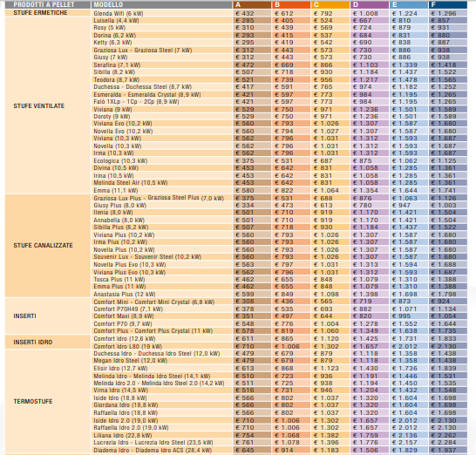Click price € 1.064 in Emma (11,1 kW) row
Image resolution: width=476 pixels, height=455 pixels.
326,191
